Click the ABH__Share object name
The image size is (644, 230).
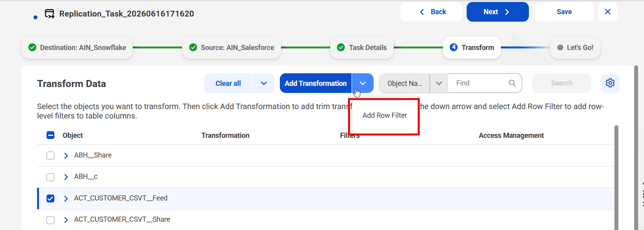pos(93,155)
